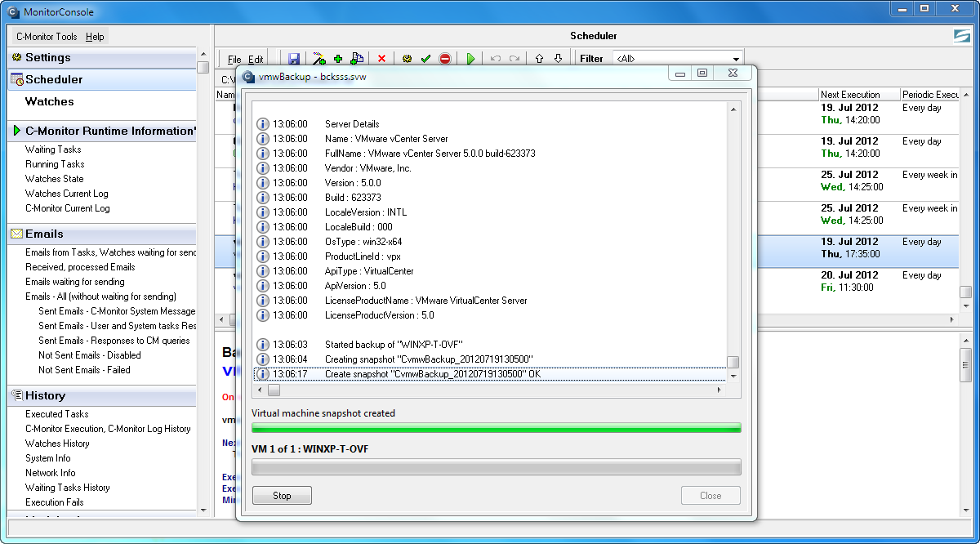Select Watches State entry
980x544 pixels.
pyautogui.click(x=54, y=179)
